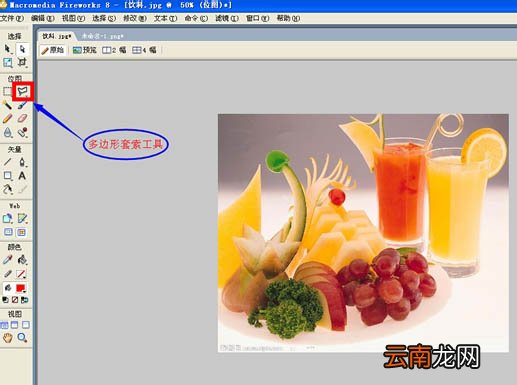The image size is (517, 385).
Task: Select the Pen tool
Action: pyautogui.click(x=22, y=162)
